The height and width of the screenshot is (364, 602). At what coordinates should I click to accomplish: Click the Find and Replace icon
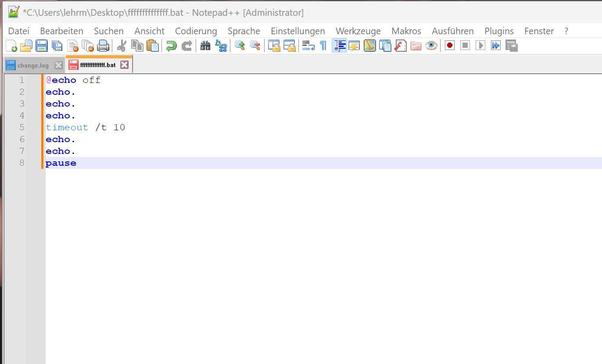coord(221,46)
